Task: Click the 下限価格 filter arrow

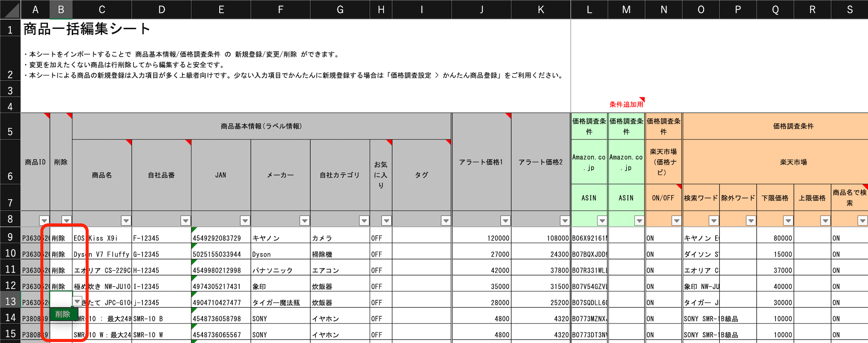Action: (788, 220)
